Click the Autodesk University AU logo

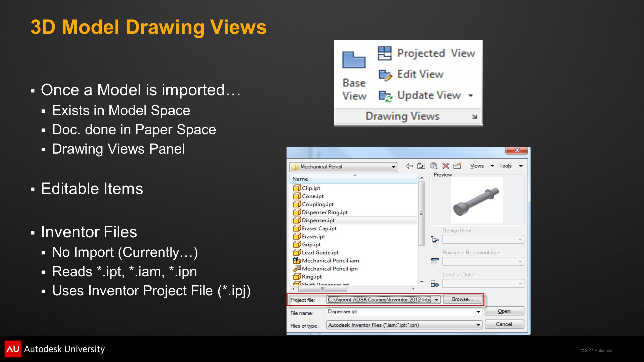pyautogui.click(x=13, y=349)
